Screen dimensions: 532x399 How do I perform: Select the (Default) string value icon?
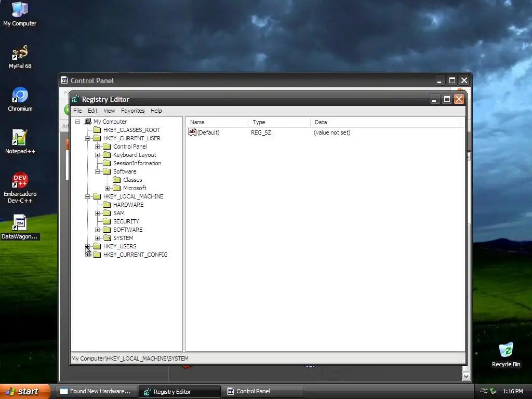coord(192,132)
